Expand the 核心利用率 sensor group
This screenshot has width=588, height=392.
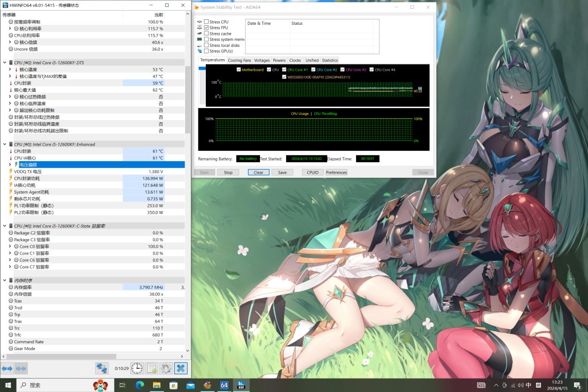tap(10, 28)
